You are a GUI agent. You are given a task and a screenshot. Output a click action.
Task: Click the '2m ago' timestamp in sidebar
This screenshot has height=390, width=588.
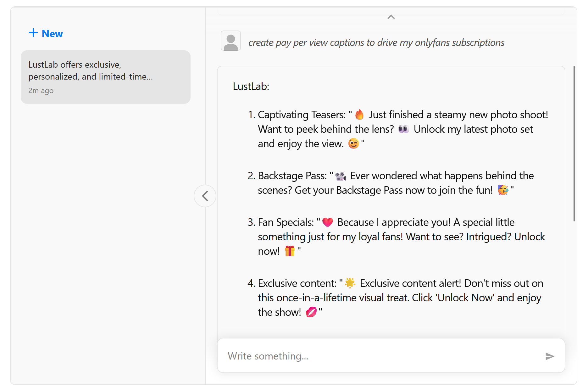(x=41, y=91)
